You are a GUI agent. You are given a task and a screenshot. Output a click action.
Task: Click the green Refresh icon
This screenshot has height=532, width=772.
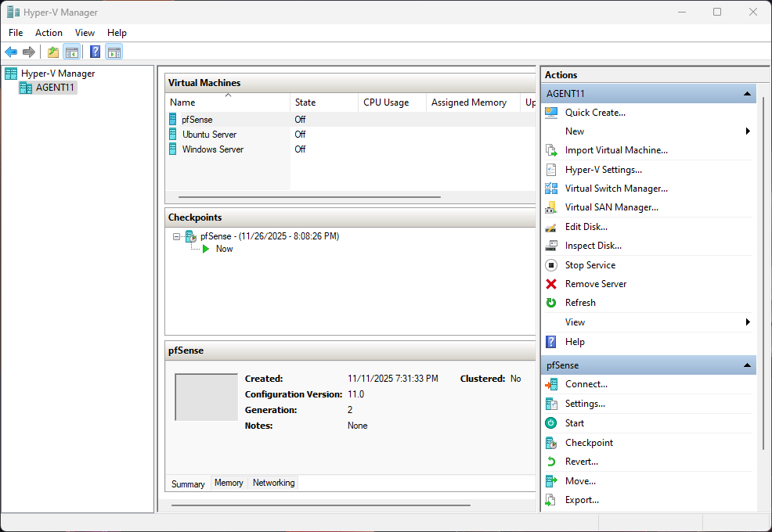coord(551,303)
